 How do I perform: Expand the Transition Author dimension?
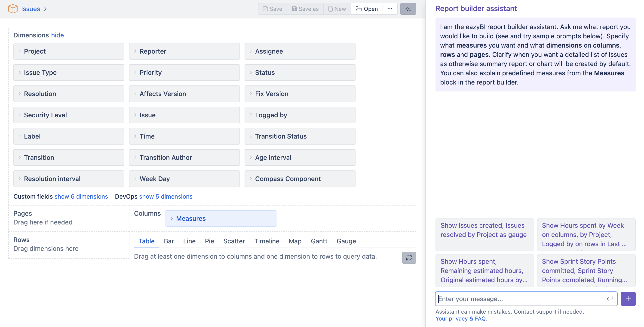pyautogui.click(x=184, y=157)
